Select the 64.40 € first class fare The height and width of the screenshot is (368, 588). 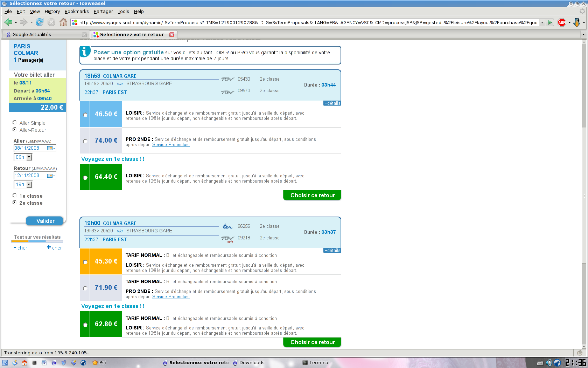[85, 178]
